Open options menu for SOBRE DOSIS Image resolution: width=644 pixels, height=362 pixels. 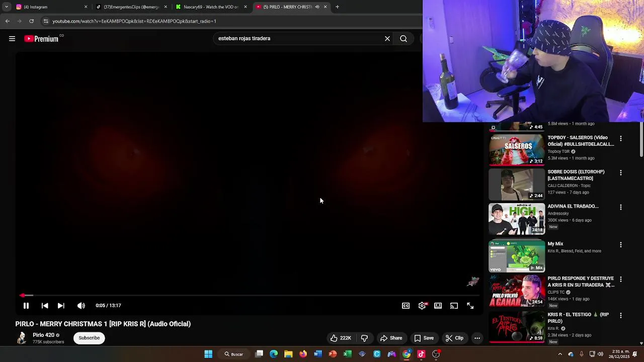(x=620, y=172)
